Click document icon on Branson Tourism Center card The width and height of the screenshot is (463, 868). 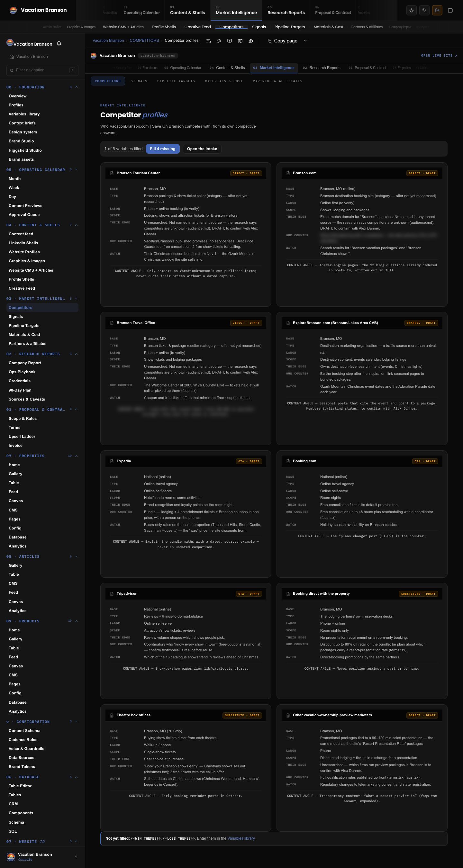click(112, 173)
